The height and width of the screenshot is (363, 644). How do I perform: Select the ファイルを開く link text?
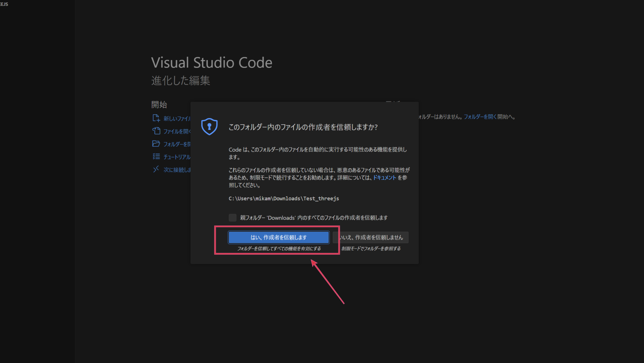tap(177, 131)
